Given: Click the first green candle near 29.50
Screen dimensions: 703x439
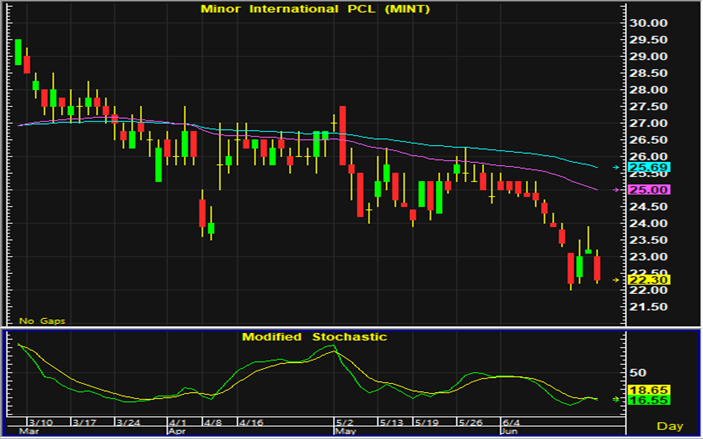Looking at the screenshot, I should click(x=18, y=52).
